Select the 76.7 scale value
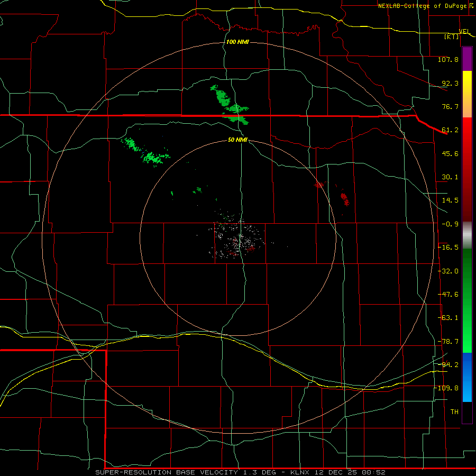 (450, 106)
